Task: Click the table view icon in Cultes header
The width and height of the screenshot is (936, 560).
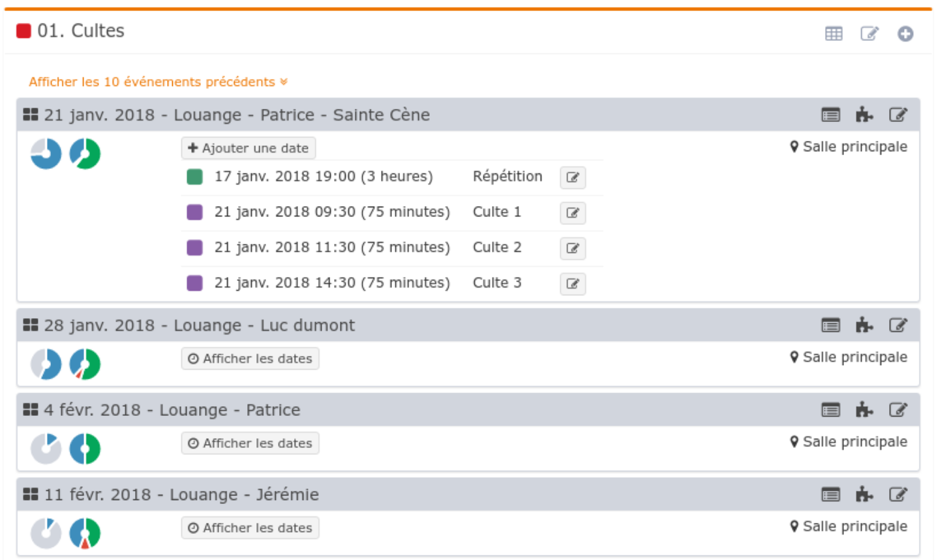Action: click(x=834, y=34)
